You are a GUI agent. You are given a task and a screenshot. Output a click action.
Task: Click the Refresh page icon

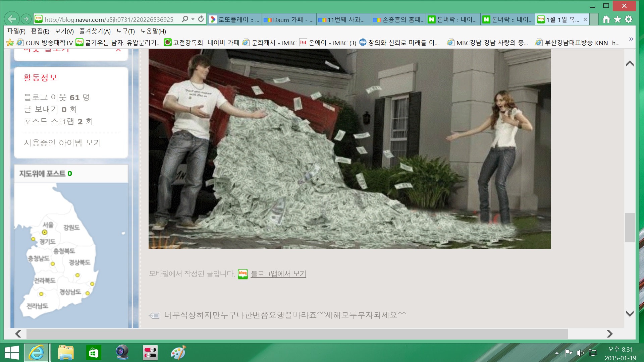(201, 19)
